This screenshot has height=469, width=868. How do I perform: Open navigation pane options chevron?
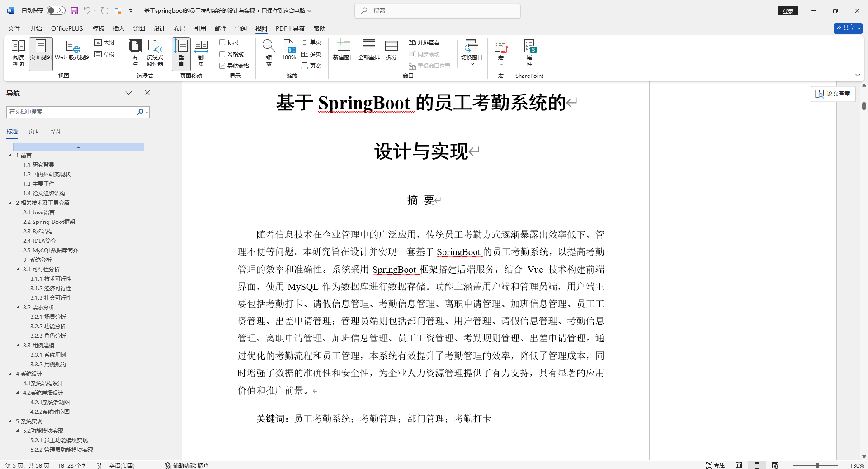pos(128,93)
